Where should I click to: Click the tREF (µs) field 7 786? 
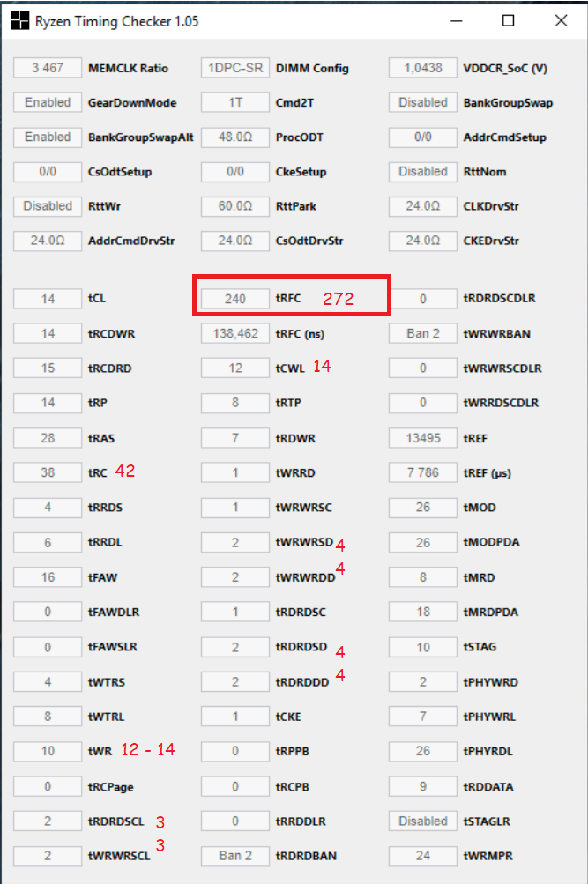(x=423, y=472)
